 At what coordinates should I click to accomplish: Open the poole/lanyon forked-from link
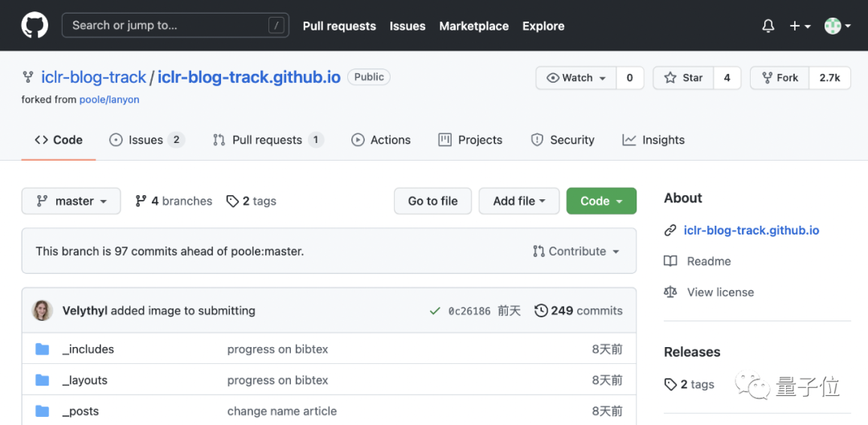tap(109, 100)
